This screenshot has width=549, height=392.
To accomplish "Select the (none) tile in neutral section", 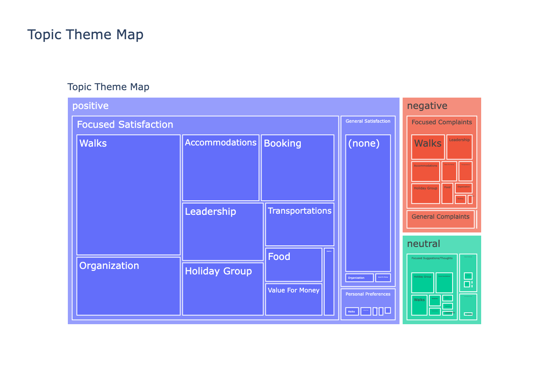I will [468, 314].
